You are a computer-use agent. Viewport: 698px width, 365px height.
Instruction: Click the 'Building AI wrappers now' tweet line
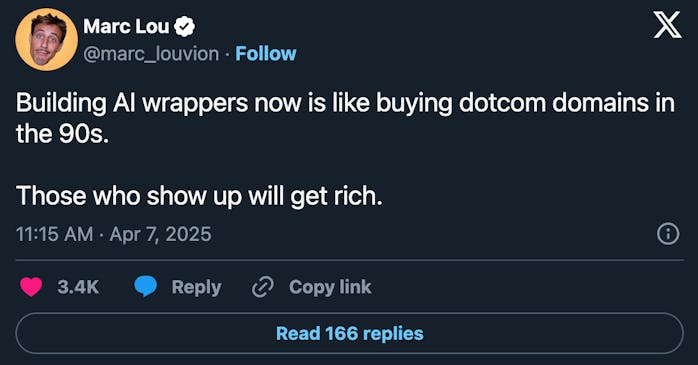pos(345,104)
